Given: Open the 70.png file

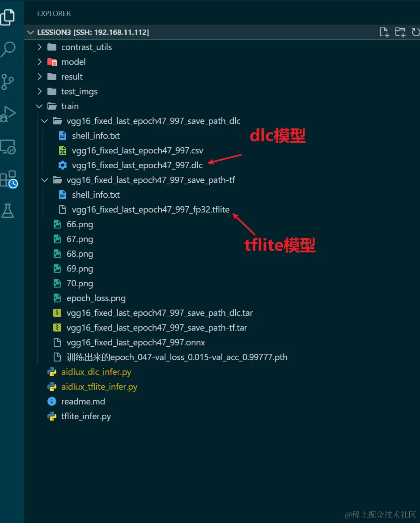Looking at the screenshot, I should pos(80,284).
